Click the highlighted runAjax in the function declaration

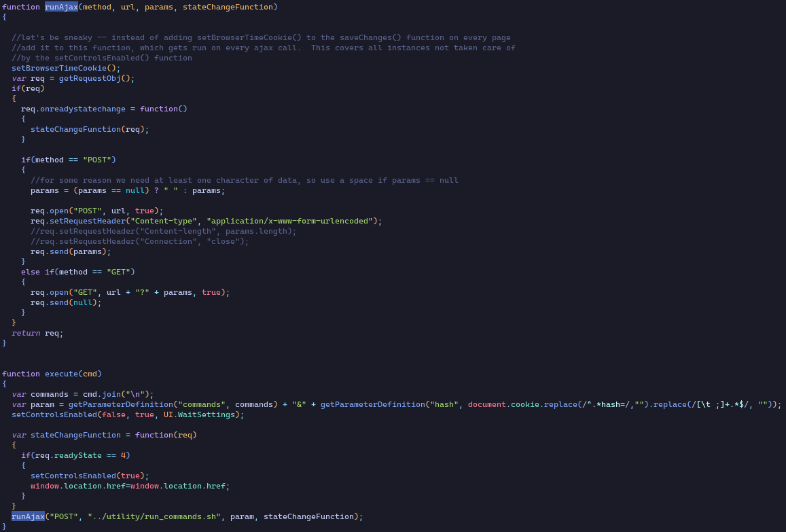coord(61,7)
